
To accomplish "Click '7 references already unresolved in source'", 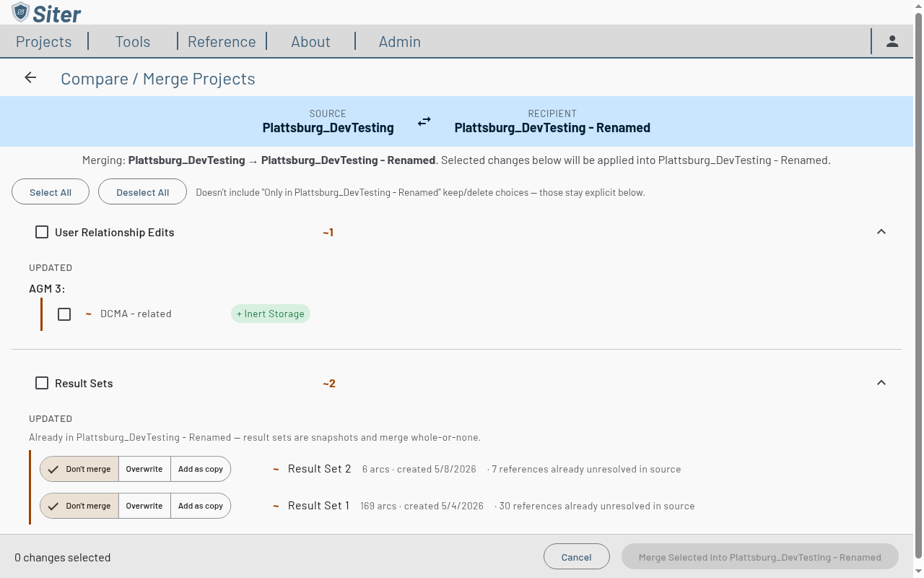I will (x=586, y=469).
